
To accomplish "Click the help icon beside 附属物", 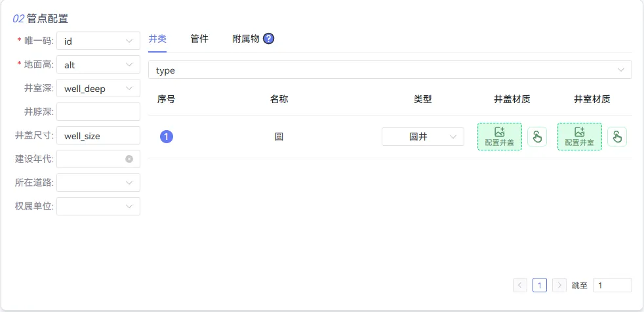I will point(269,39).
